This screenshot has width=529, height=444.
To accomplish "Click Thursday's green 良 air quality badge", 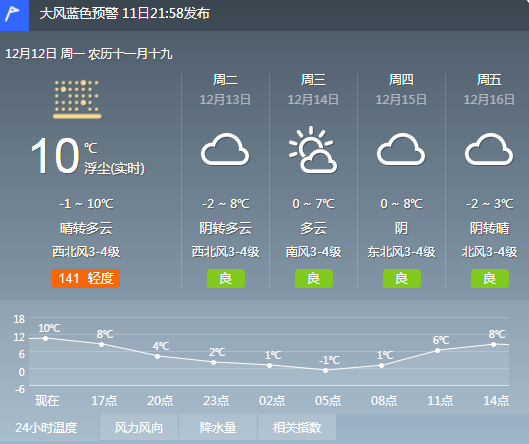I will coord(402,278).
